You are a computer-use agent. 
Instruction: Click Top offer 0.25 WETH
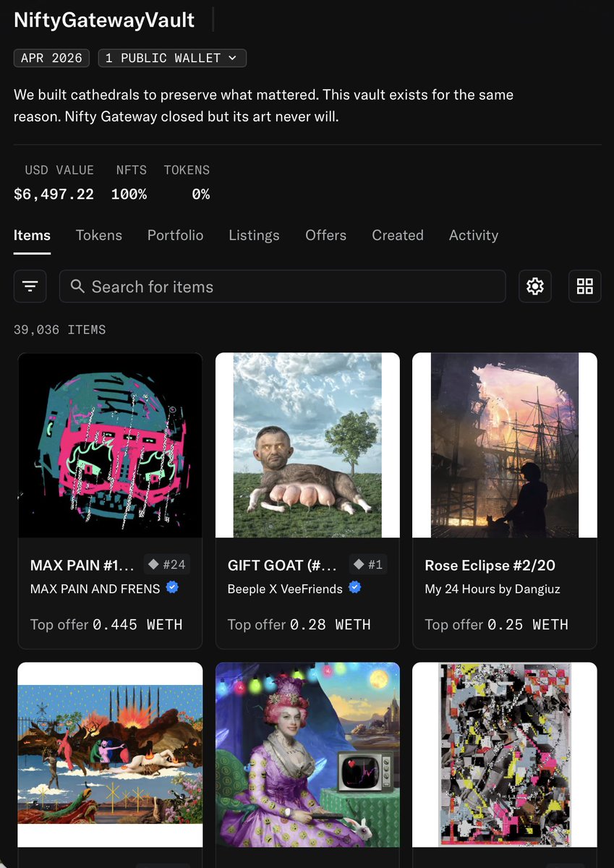[497, 624]
